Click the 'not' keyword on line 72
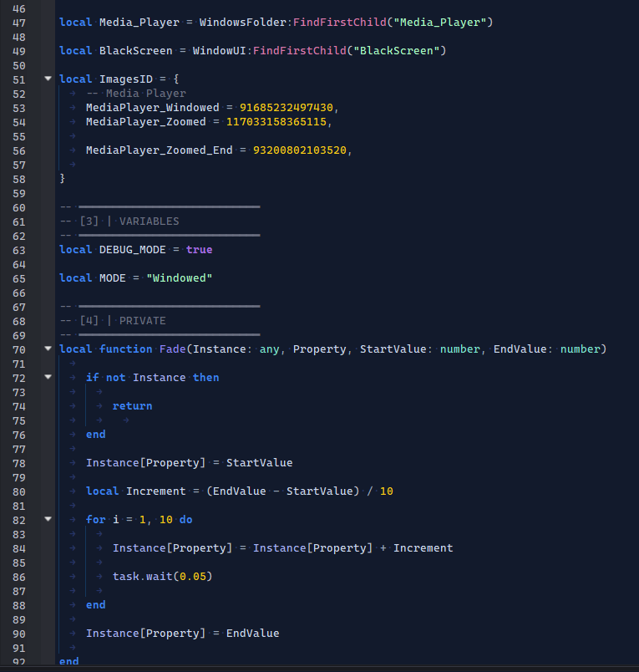Image resolution: width=639 pixels, height=672 pixels. click(x=115, y=377)
